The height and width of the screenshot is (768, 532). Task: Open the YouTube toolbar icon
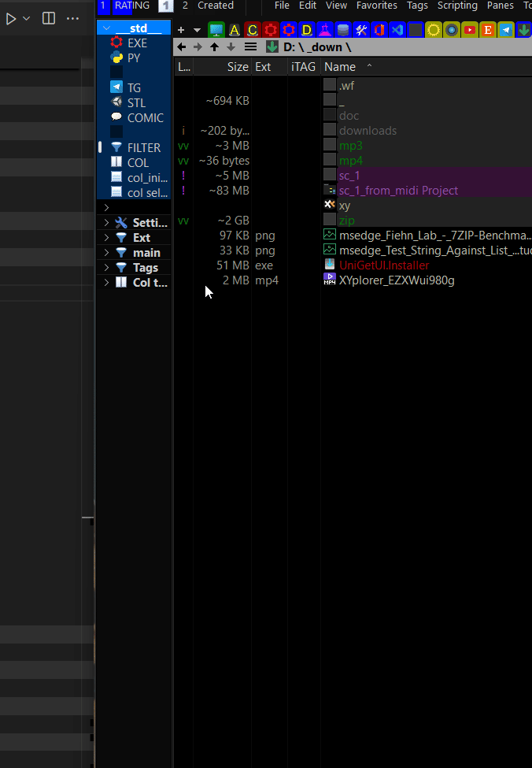tap(470, 30)
